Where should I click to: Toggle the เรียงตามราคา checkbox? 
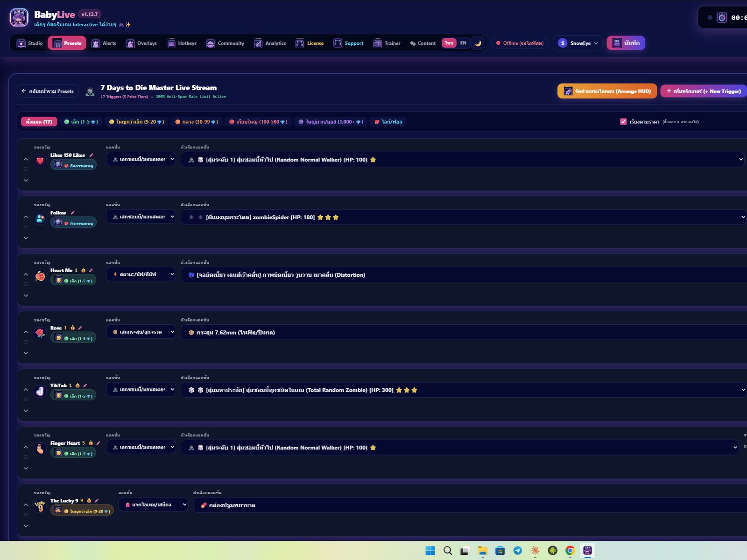click(x=623, y=122)
